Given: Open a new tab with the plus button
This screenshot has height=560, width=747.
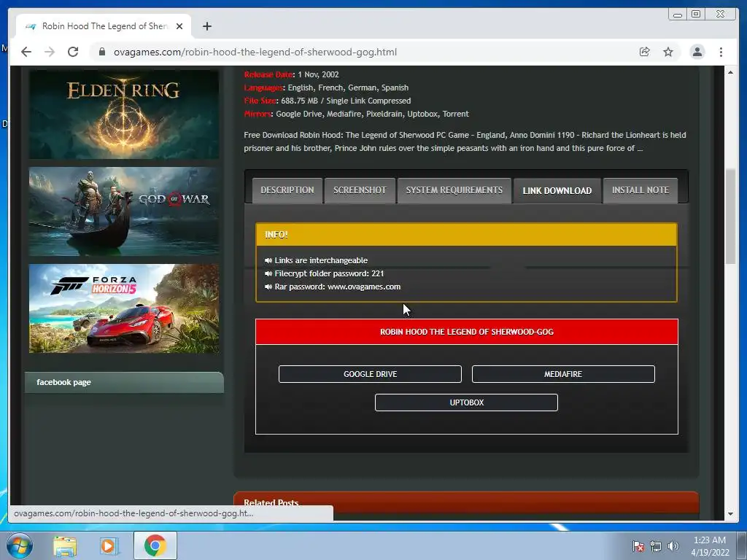Looking at the screenshot, I should [206, 26].
